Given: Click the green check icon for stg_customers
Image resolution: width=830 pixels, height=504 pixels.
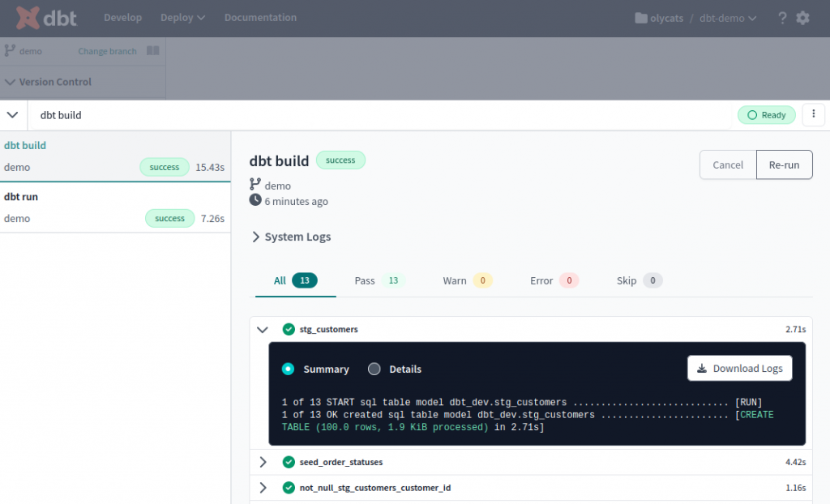Looking at the screenshot, I should [289, 329].
